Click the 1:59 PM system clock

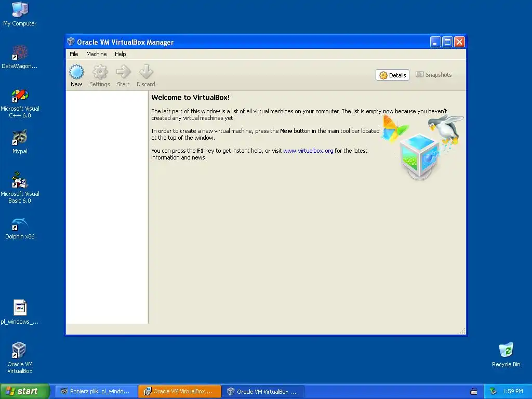[513, 391]
